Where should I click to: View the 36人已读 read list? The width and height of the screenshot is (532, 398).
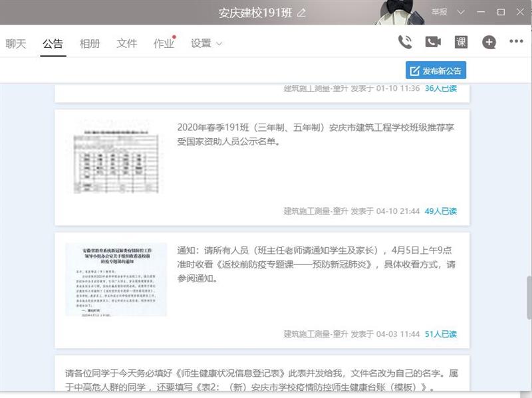point(440,88)
